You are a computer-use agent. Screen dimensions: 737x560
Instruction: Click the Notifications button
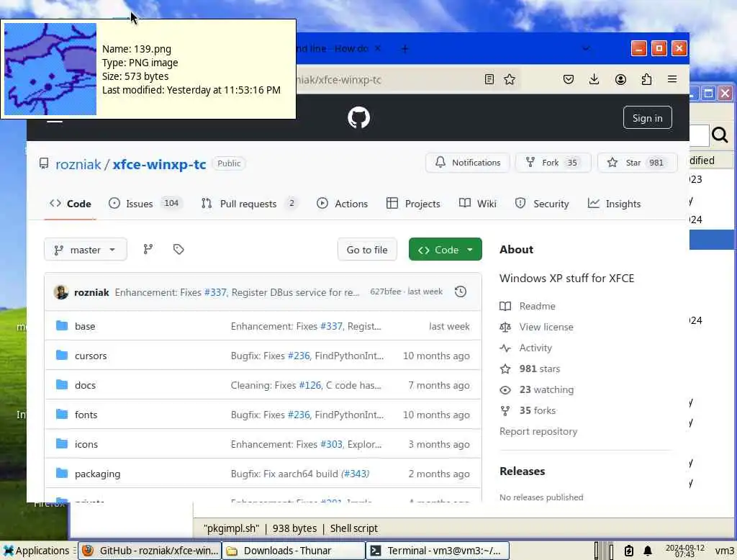(468, 163)
